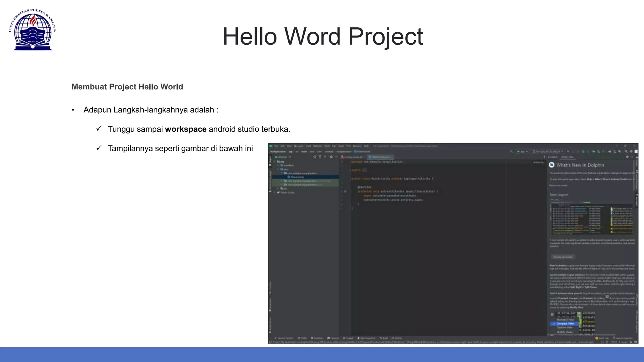
Task: Switch to the activity_main.xml editor tab
Action: [x=353, y=157]
